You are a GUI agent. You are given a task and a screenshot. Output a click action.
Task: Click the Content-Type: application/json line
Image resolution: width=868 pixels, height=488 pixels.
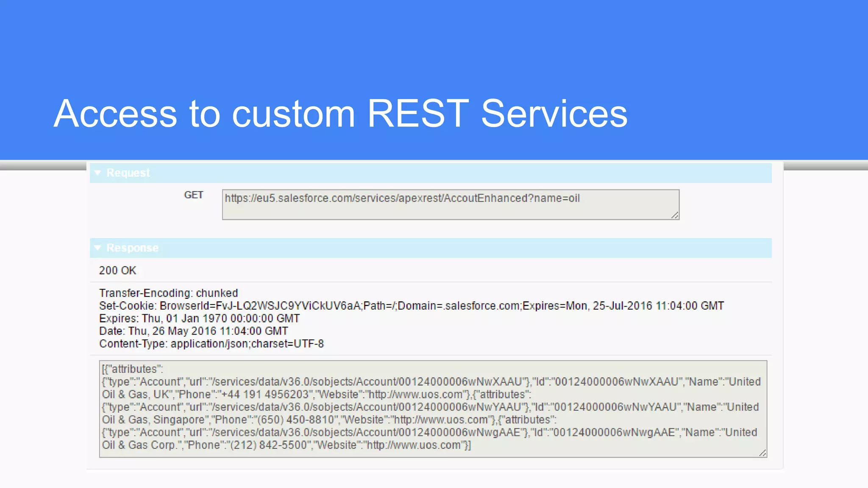coord(211,344)
